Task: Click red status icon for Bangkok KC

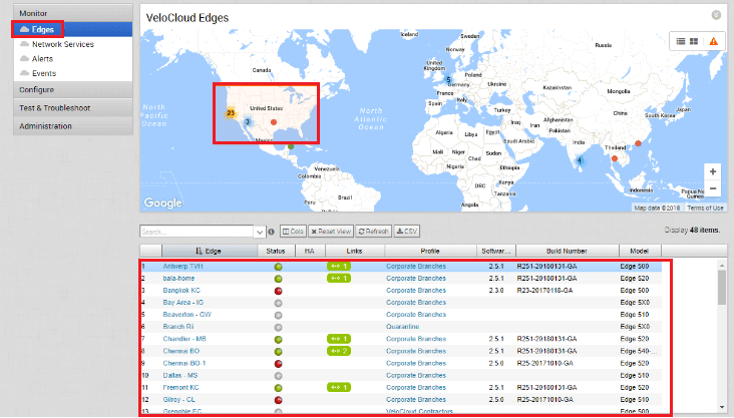Action: point(278,291)
